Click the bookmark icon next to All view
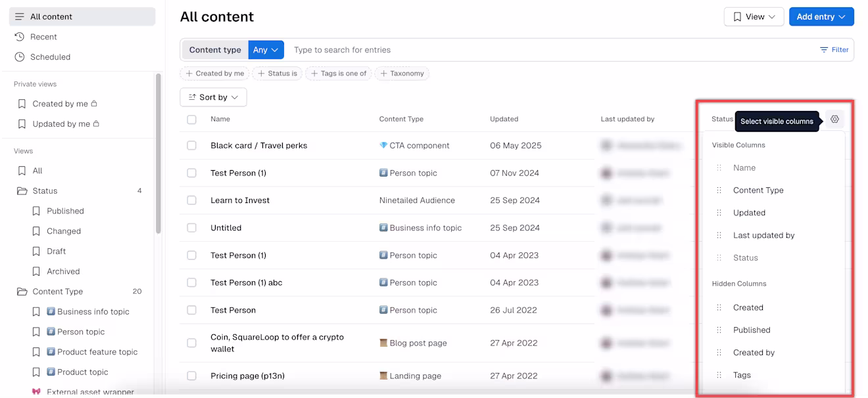Image resolution: width=868 pixels, height=398 pixels. point(22,171)
